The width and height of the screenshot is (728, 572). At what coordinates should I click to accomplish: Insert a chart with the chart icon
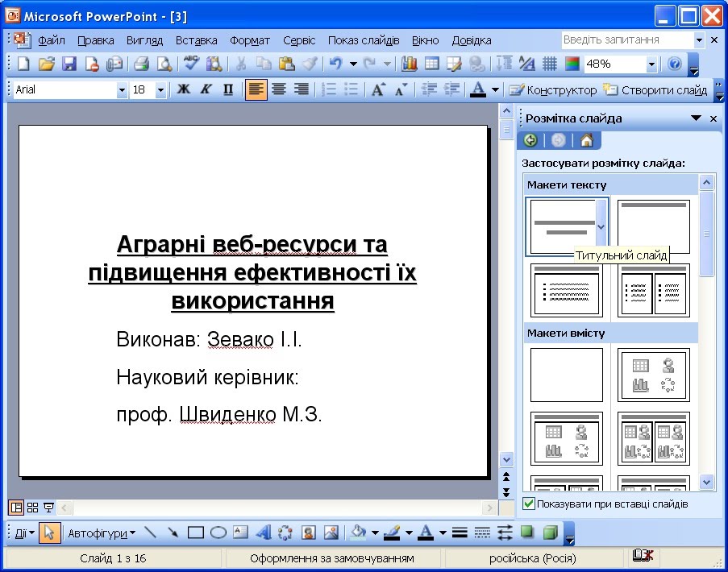[409, 64]
